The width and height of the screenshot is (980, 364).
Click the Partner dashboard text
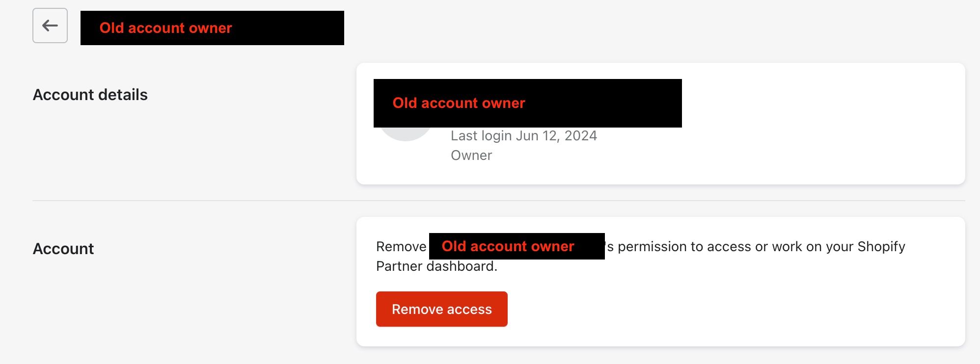click(x=436, y=266)
